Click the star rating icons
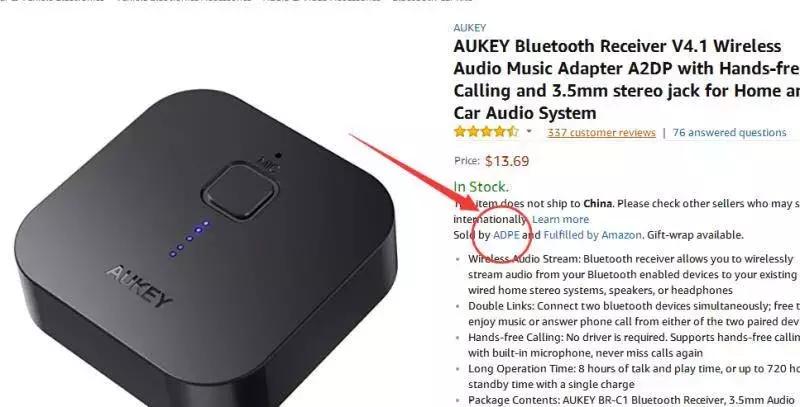 point(486,132)
